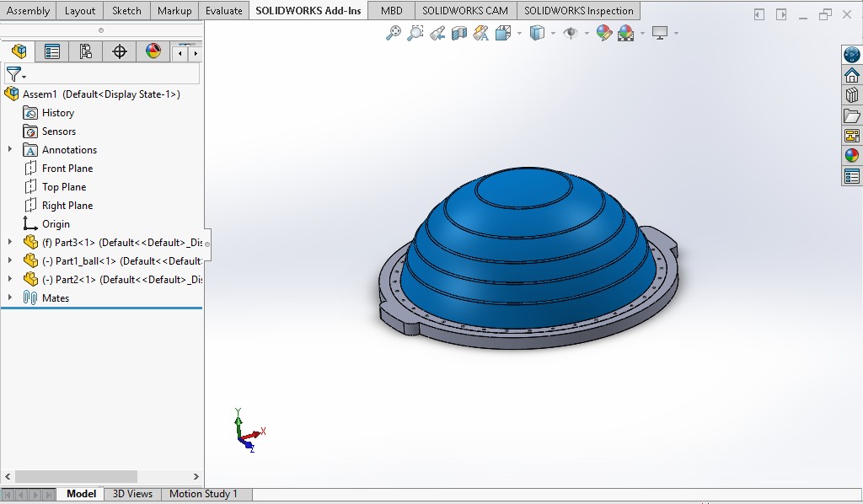Open the File Explorer task pane tab
863x504 pixels.
851,115
